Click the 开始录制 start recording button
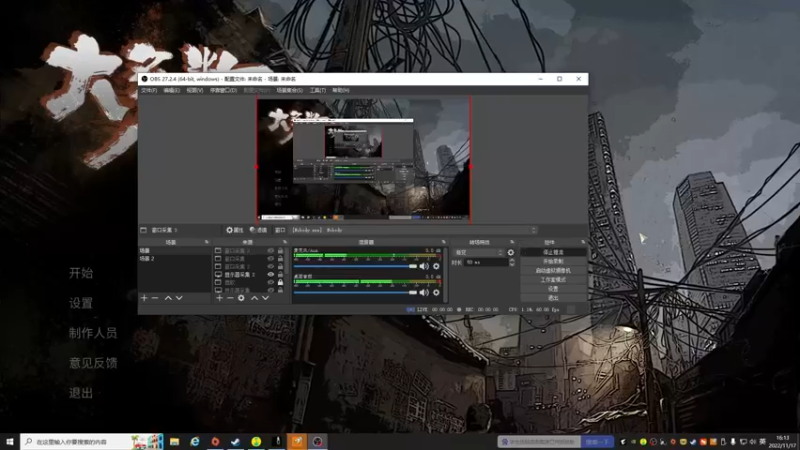 pos(552,261)
